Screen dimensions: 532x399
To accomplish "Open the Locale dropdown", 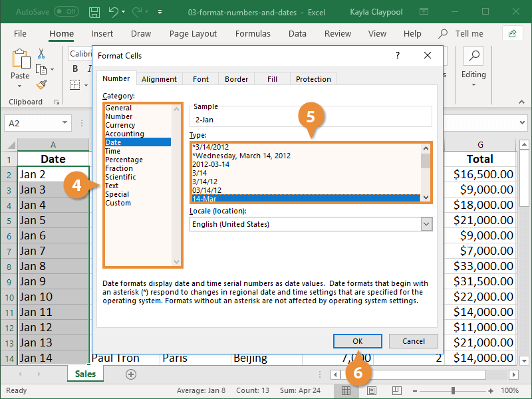I will coord(426,224).
